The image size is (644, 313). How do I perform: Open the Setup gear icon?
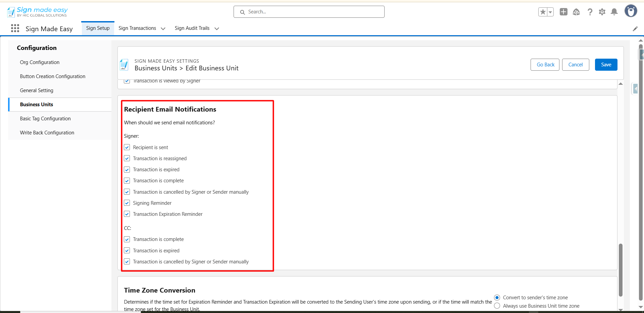tap(602, 12)
